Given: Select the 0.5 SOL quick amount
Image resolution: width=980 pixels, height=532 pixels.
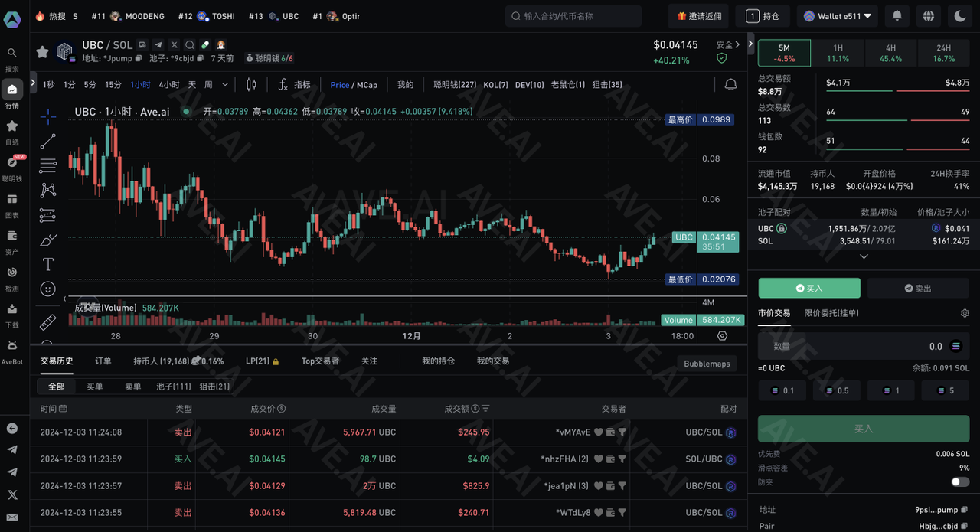Looking at the screenshot, I should click(x=836, y=390).
